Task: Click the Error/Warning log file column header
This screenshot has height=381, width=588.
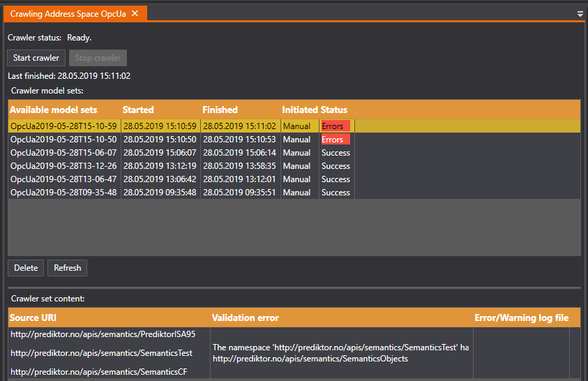Action: 521,317
